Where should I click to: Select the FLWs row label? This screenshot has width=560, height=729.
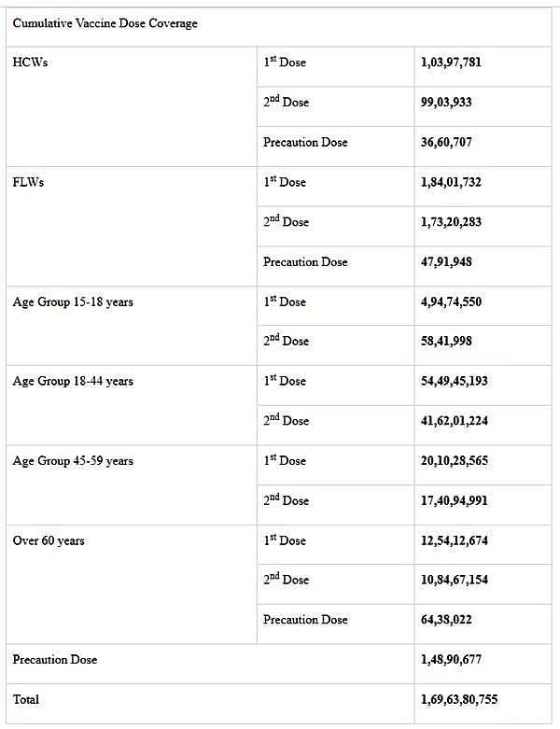(28, 182)
